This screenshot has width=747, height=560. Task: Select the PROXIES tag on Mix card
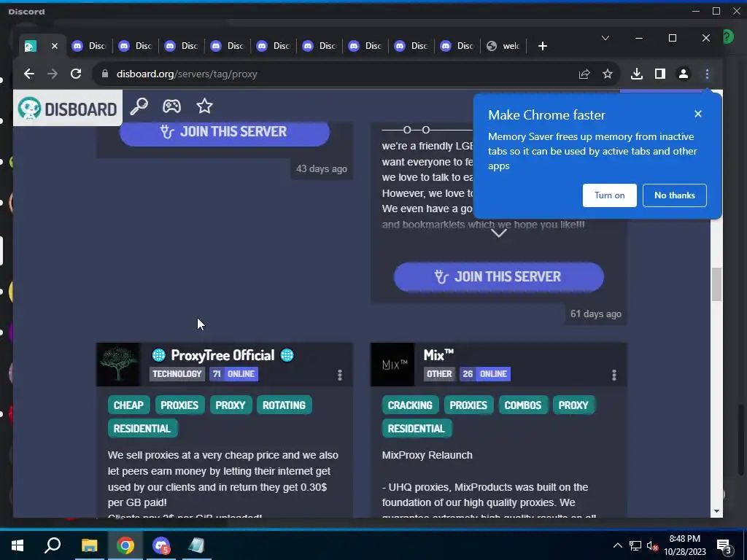[x=468, y=405]
